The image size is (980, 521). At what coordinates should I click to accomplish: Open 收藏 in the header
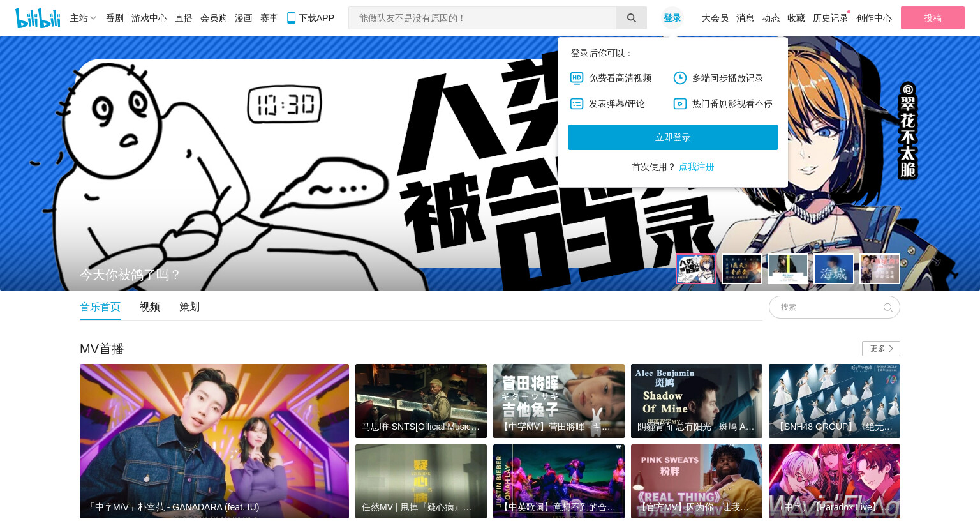[796, 18]
